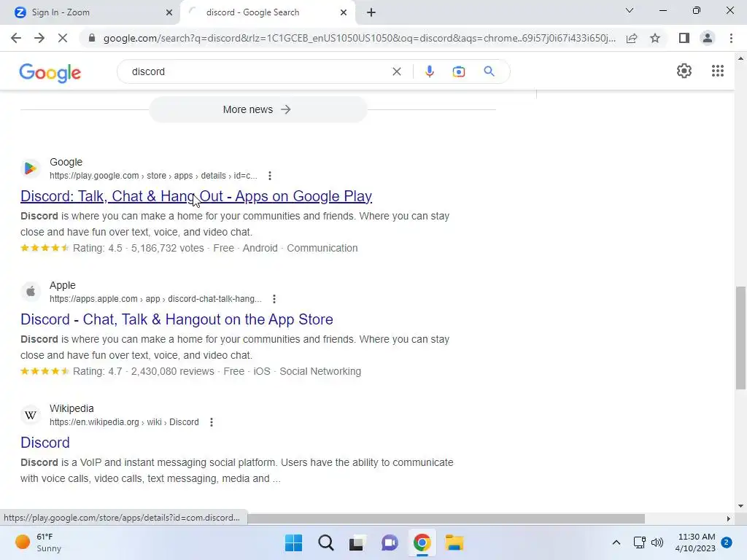
Task: Click the Chrome address bar URL
Action: pyautogui.click(x=359, y=38)
